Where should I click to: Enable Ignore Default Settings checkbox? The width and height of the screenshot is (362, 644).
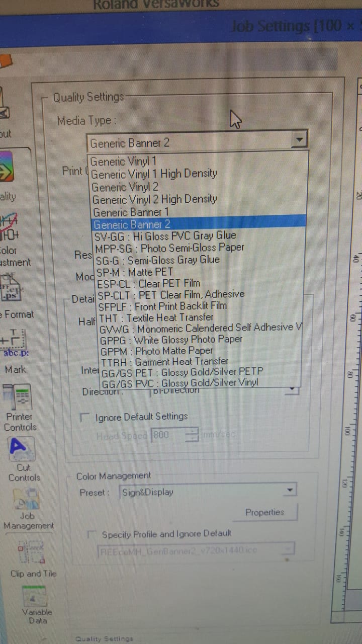pos(85,417)
